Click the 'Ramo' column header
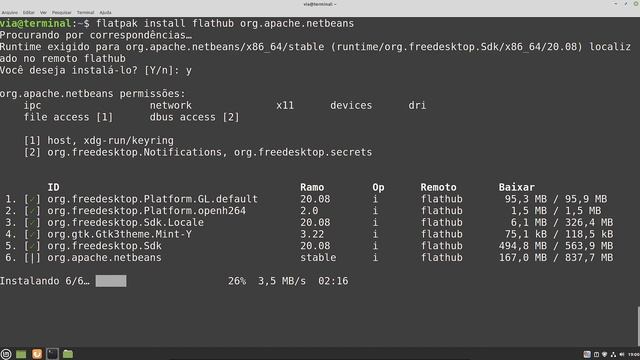Image resolution: width=640 pixels, height=360 pixels. click(x=312, y=187)
